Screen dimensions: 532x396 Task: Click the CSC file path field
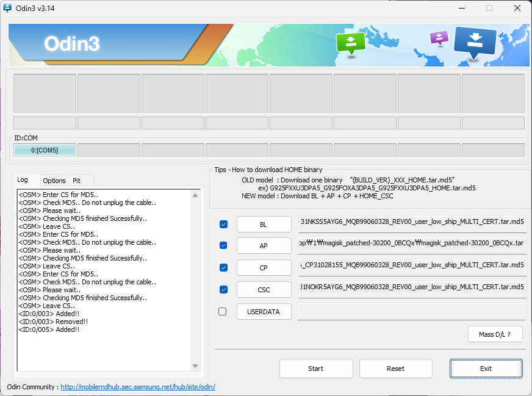point(412,289)
